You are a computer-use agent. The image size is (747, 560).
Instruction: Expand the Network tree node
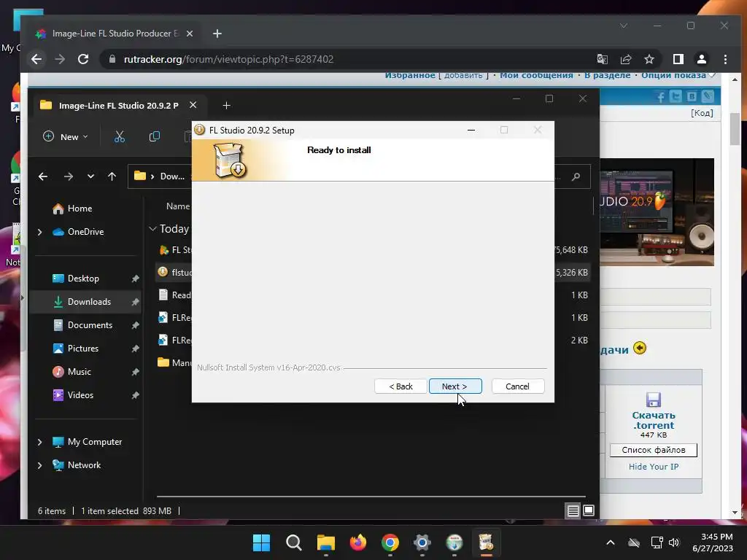coord(40,465)
